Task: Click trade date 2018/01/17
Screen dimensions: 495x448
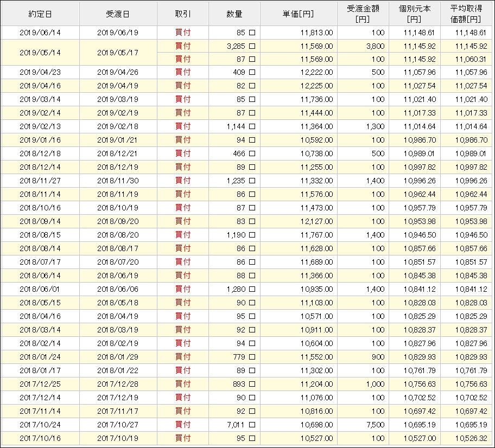Action: [x=40, y=370]
